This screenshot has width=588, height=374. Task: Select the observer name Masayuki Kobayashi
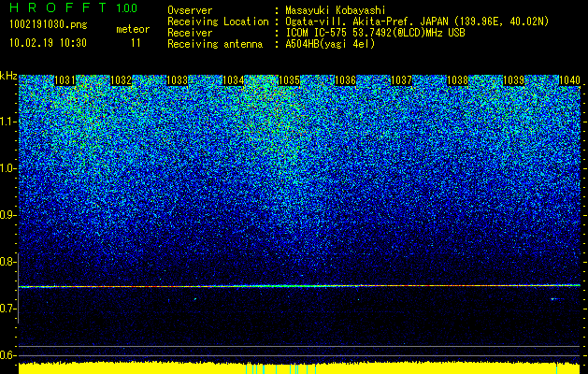tap(335, 10)
